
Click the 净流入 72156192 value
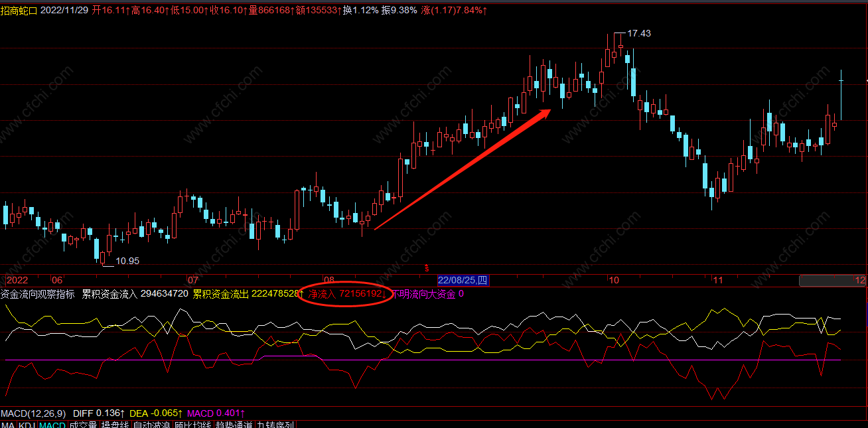(346, 294)
